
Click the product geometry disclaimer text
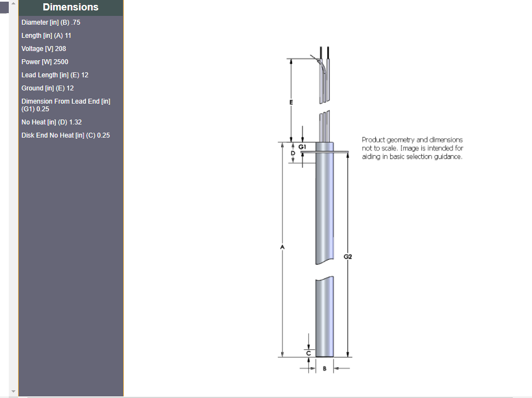[413, 148]
